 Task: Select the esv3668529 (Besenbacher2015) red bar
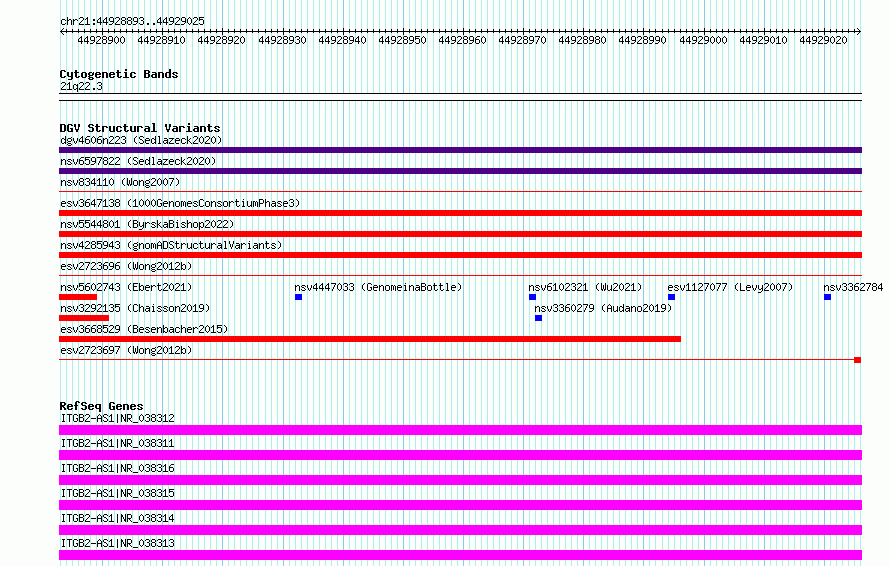(x=370, y=339)
